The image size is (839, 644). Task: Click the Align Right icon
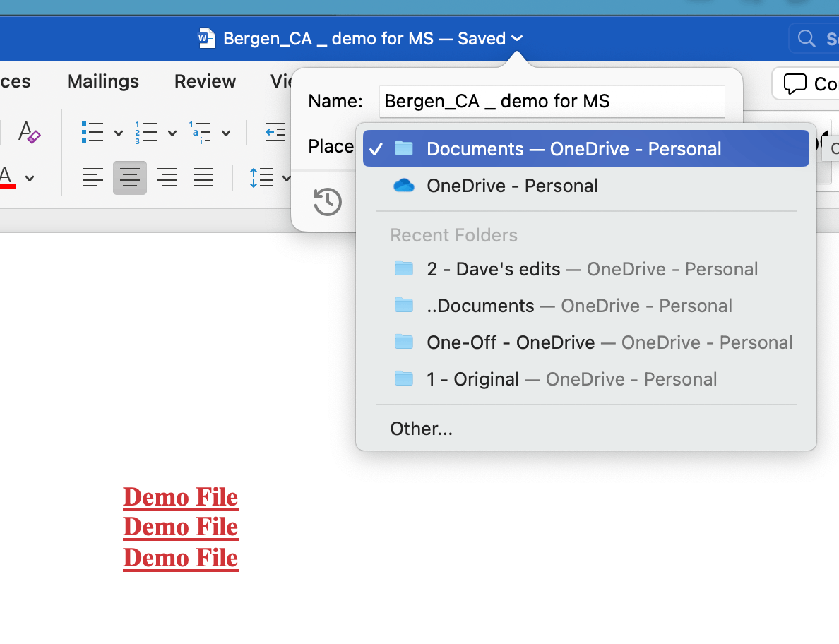[x=167, y=177]
